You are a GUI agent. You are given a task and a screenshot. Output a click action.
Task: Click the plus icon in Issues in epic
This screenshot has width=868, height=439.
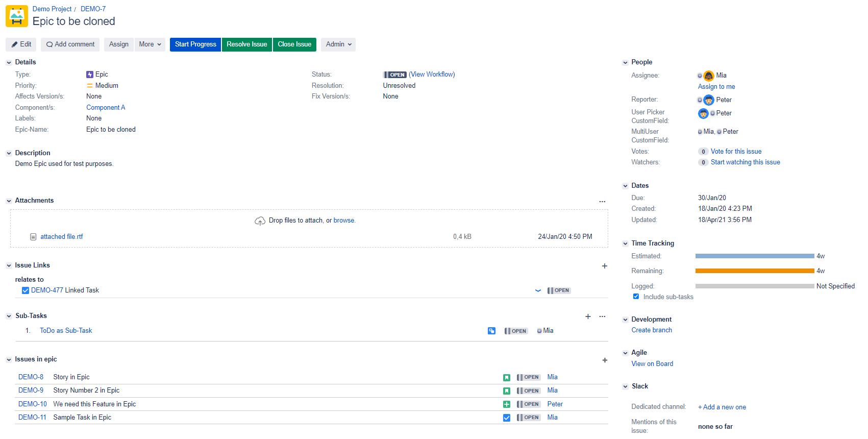tap(605, 360)
